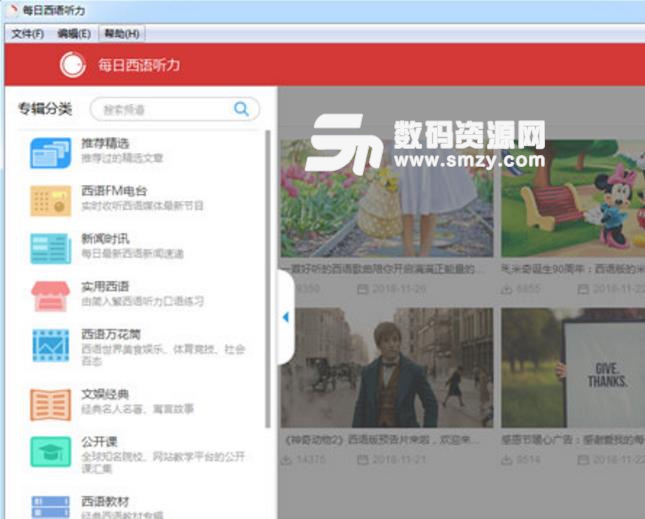Click the 米老鼠诞生90周年 article title
This screenshot has width=645, height=519.
pos(573,269)
